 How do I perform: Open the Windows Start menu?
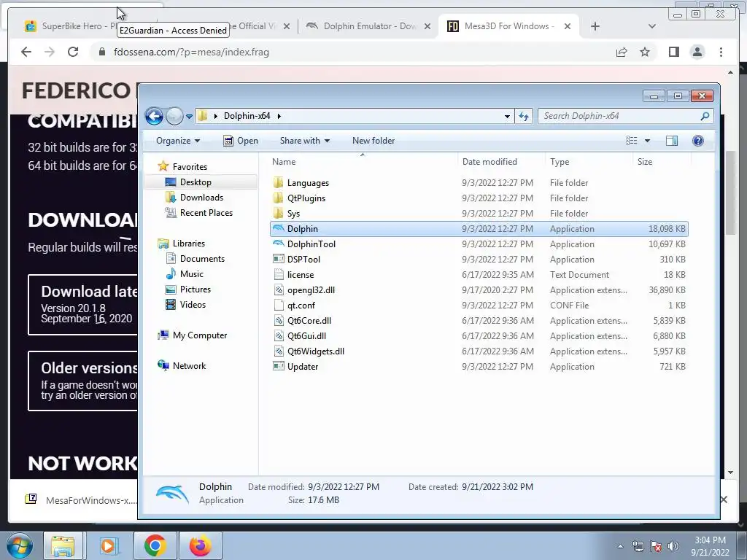[20, 545]
